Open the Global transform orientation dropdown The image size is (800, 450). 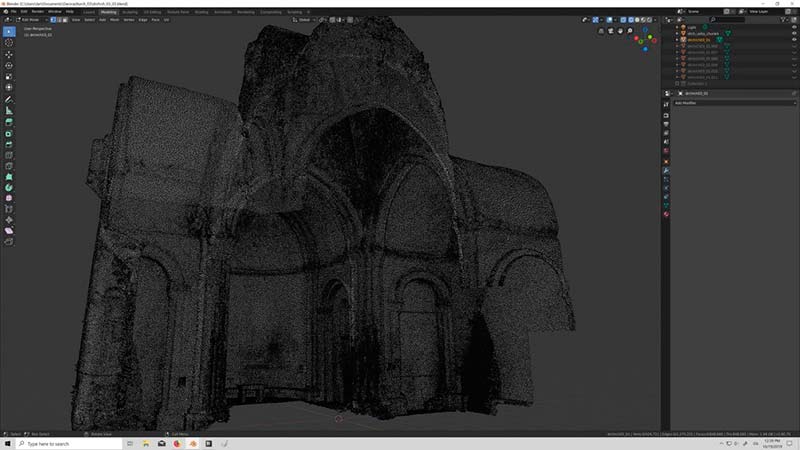[x=304, y=20]
